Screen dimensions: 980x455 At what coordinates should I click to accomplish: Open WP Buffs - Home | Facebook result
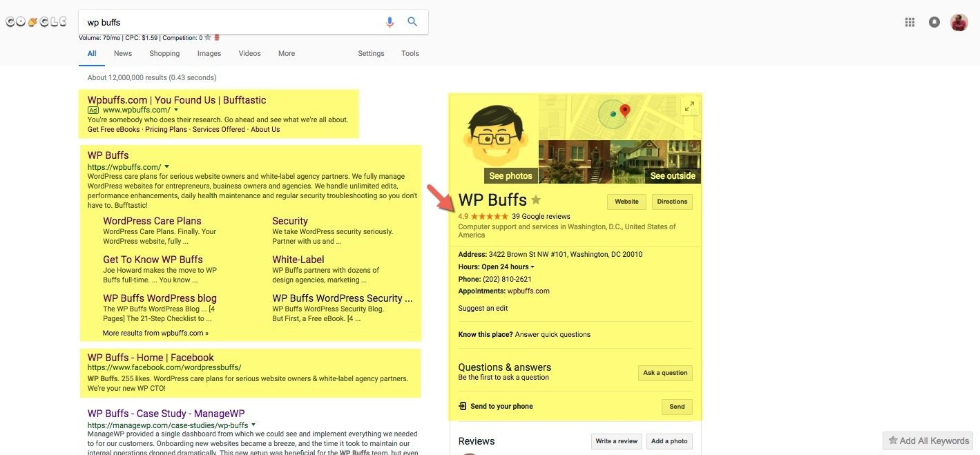[151, 358]
